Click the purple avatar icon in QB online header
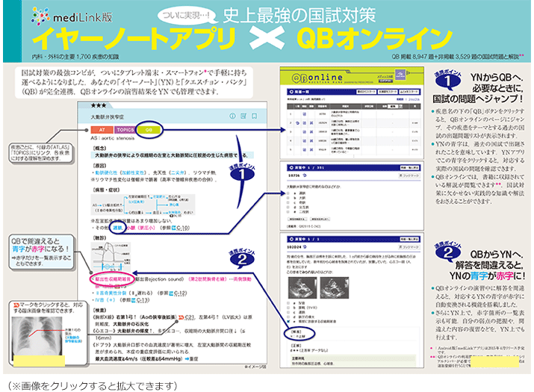 (x=400, y=75)
